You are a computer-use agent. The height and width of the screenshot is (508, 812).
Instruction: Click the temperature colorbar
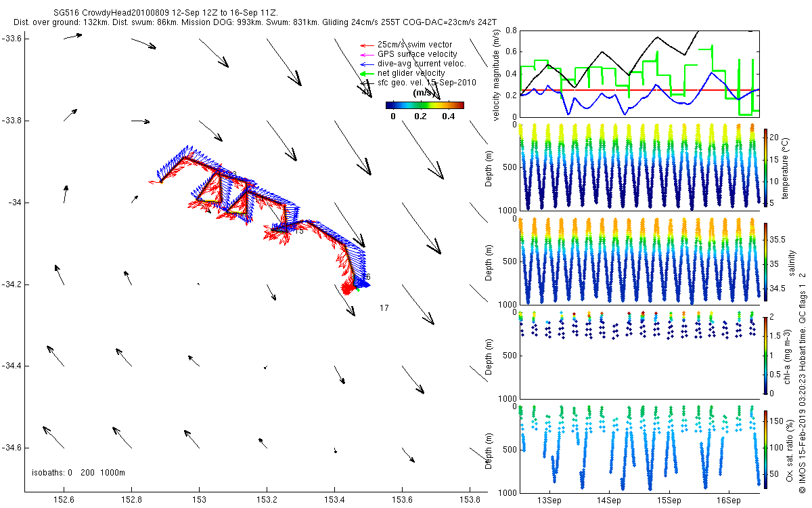click(x=765, y=167)
